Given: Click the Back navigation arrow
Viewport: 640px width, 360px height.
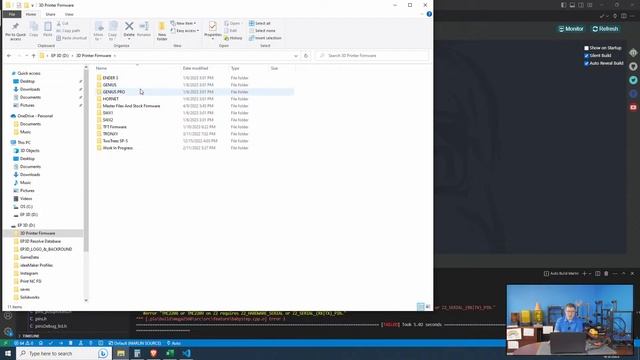Looking at the screenshot, I should pos(9,56).
